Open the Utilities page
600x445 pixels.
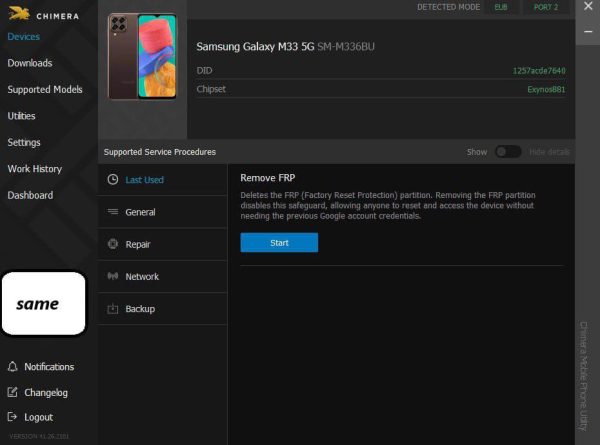click(x=21, y=116)
